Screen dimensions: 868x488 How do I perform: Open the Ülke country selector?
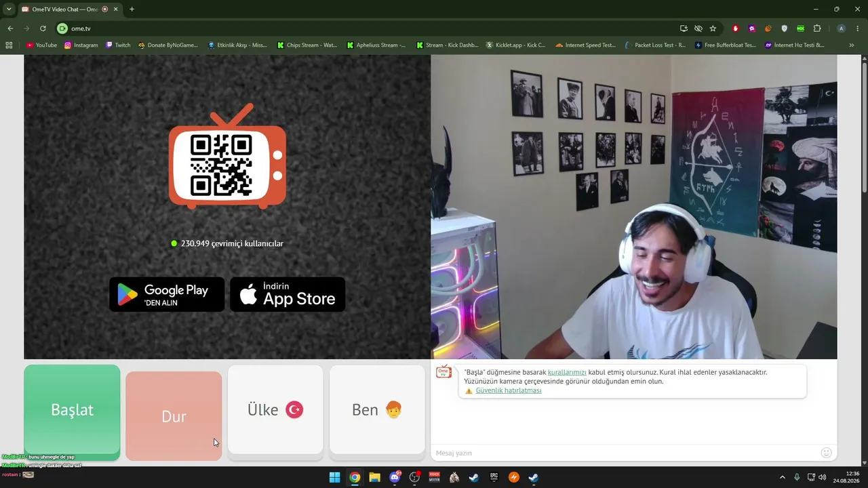(275, 409)
